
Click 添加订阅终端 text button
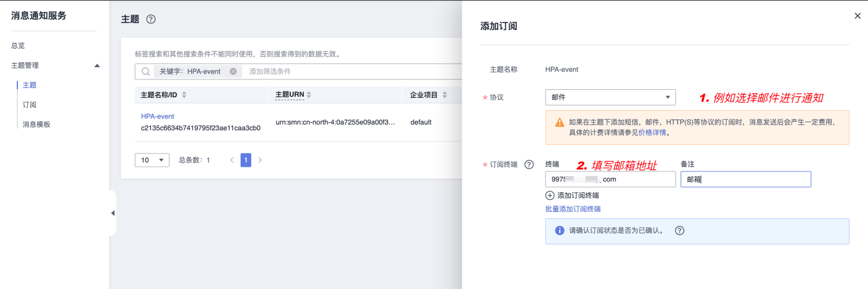point(578,196)
